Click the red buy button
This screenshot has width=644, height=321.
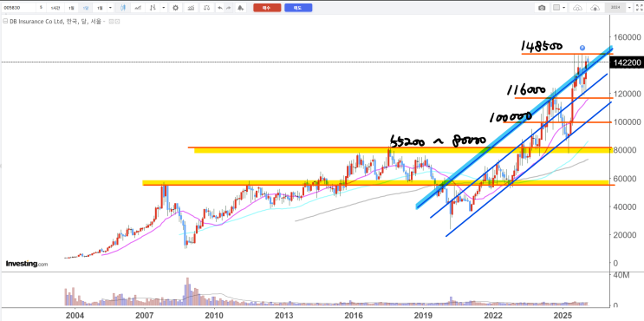click(267, 8)
